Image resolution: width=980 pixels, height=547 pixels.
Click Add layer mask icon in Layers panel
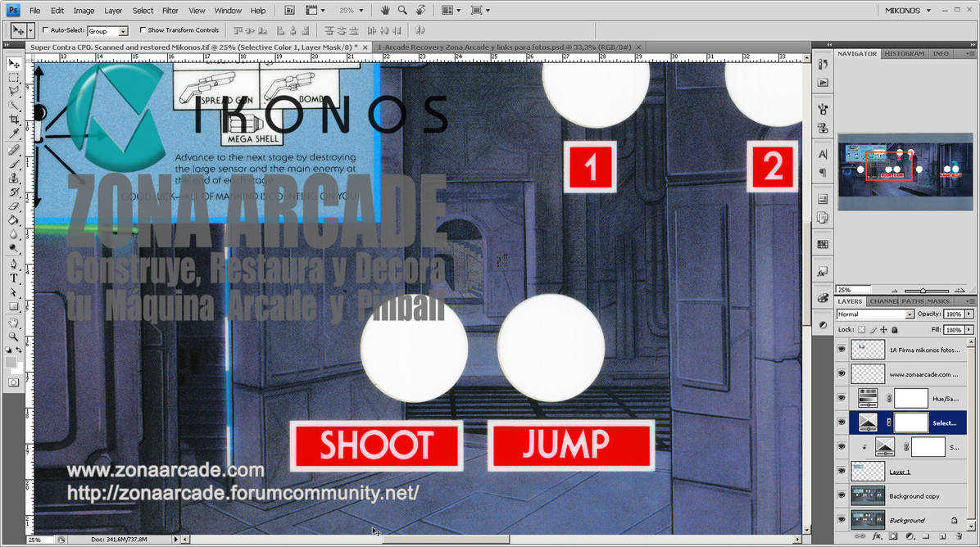click(x=893, y=536)
